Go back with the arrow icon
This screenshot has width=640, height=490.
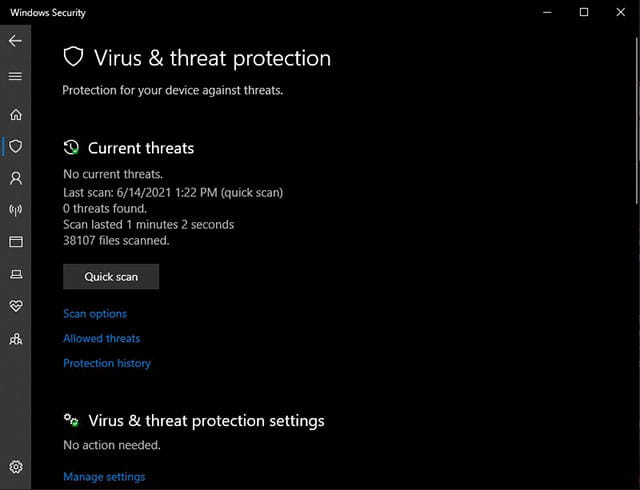tap(15, 41)
